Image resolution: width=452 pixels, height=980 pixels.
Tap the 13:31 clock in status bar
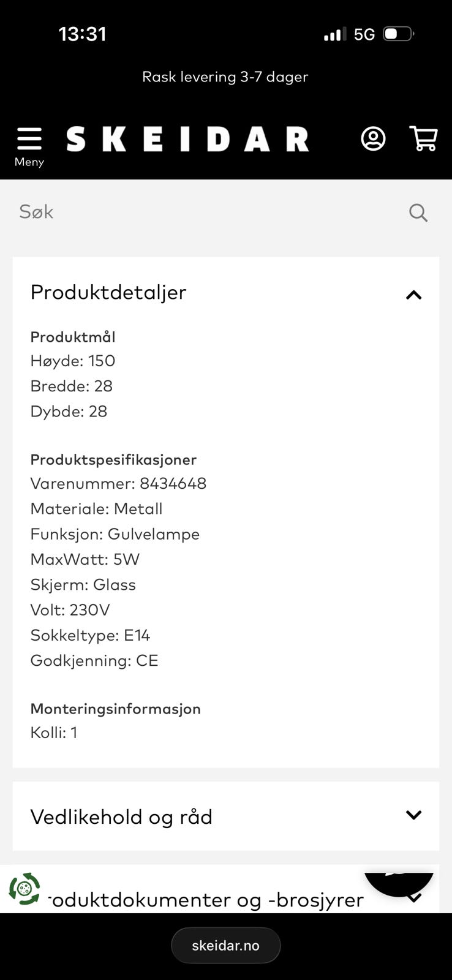[x=82, y=34]
